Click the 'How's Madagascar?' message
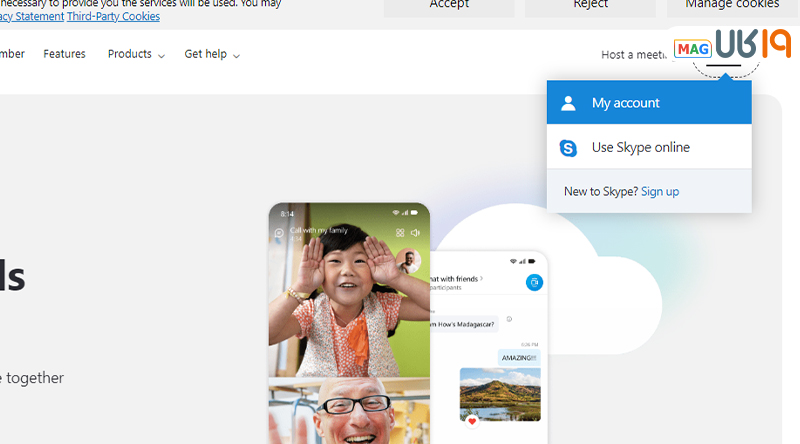800x444 pixels. [463, 324]
